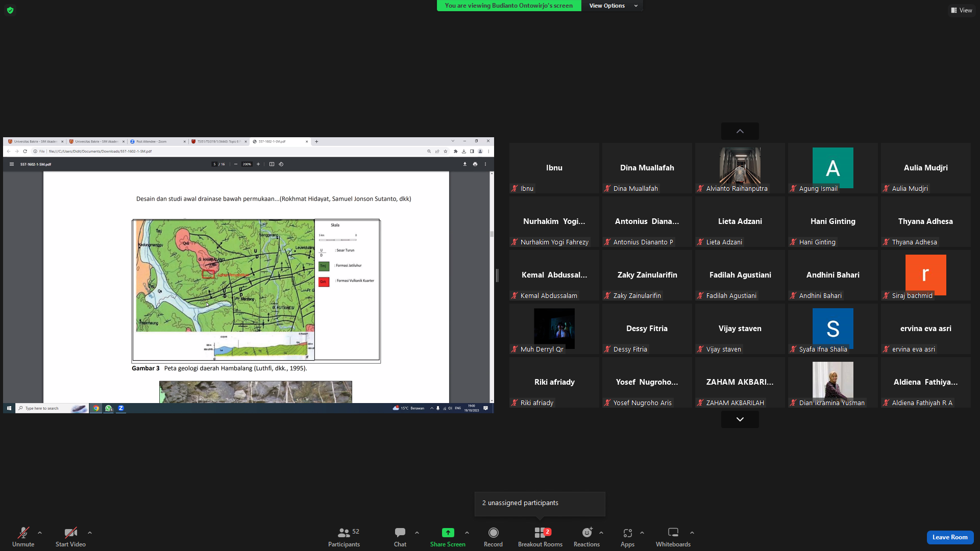Click the 2 unassigned participants notice
The height and width of the screenshot is (551, 980).
pos(540,504)
